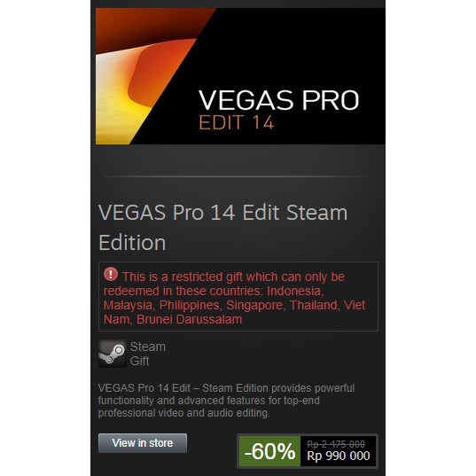The image size is (476, 476).
Task: Click the word Edition in the heading
Action: click(132, 243)
